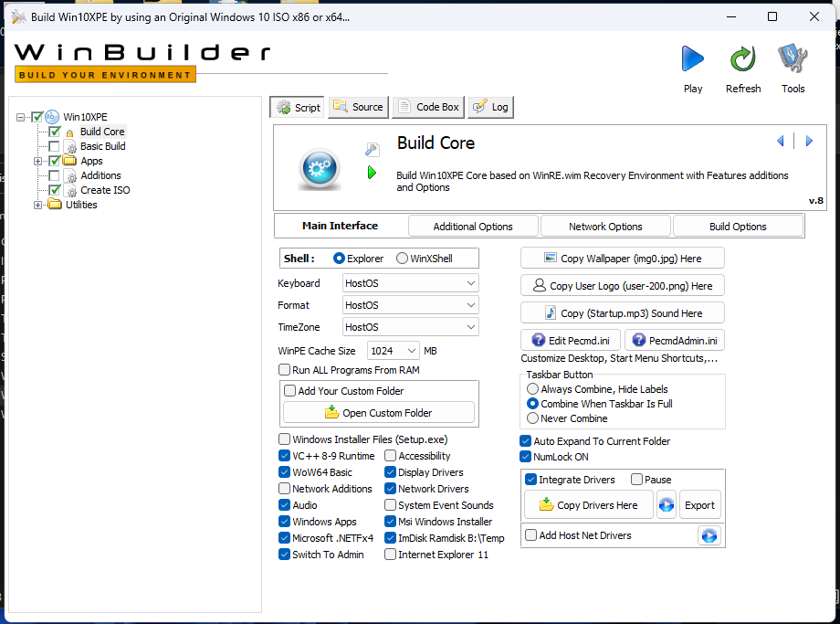The image size is (840, 624).
Task: Select the Script tab
Action: pos(298,107)
